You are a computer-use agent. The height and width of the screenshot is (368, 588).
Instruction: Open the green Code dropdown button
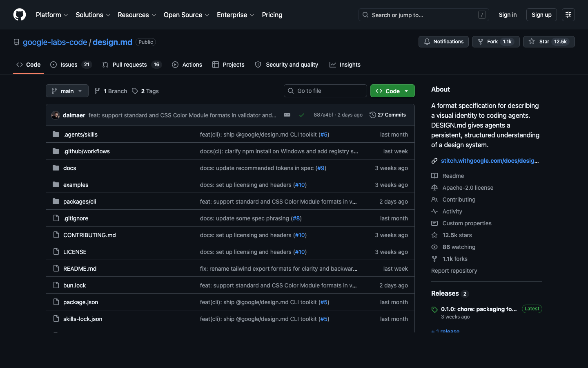click(392, 91)
